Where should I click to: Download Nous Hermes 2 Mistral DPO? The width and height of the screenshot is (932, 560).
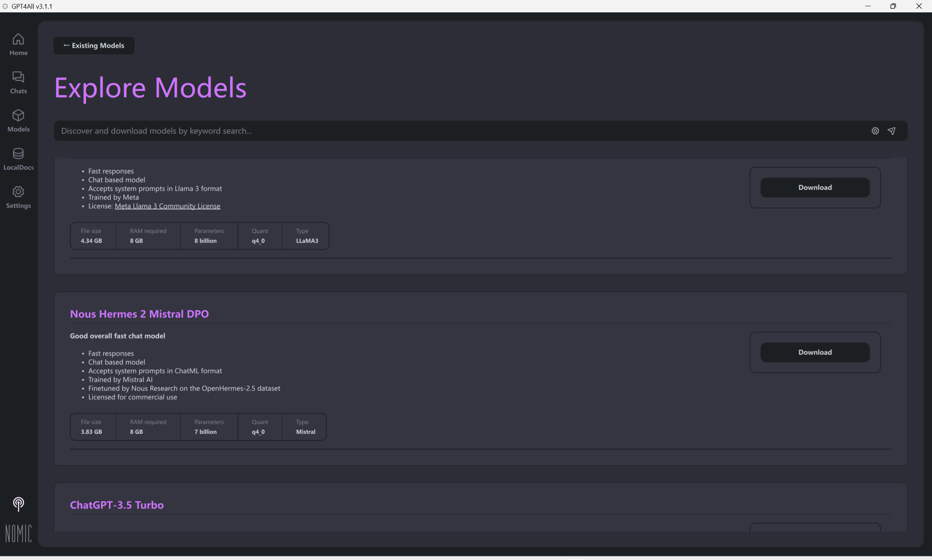(815, 352)
